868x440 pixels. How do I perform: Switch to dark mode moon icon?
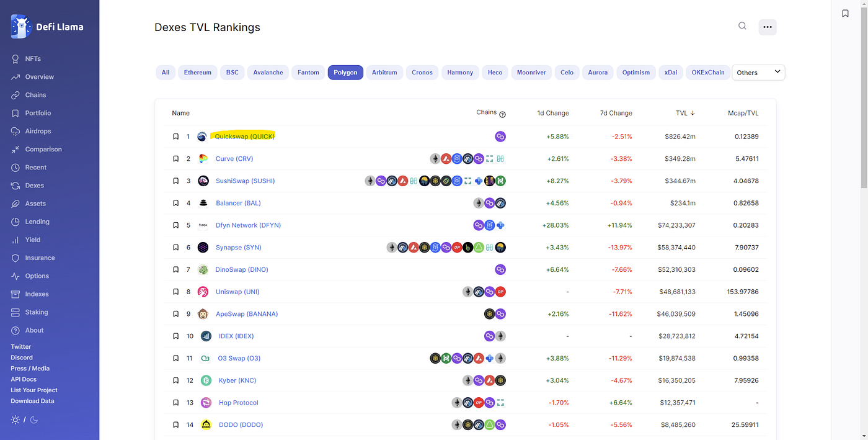(x=34, y=420)
